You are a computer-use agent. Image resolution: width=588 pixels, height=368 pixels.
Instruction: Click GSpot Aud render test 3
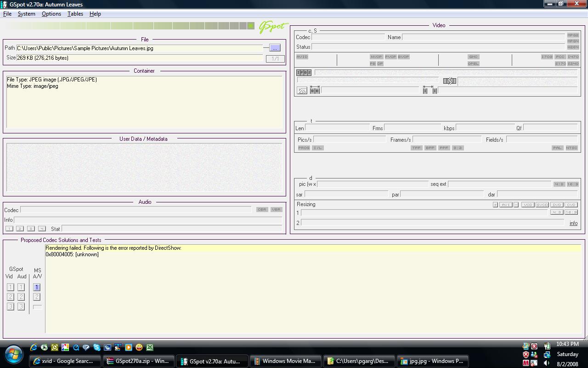coord(21,306)
